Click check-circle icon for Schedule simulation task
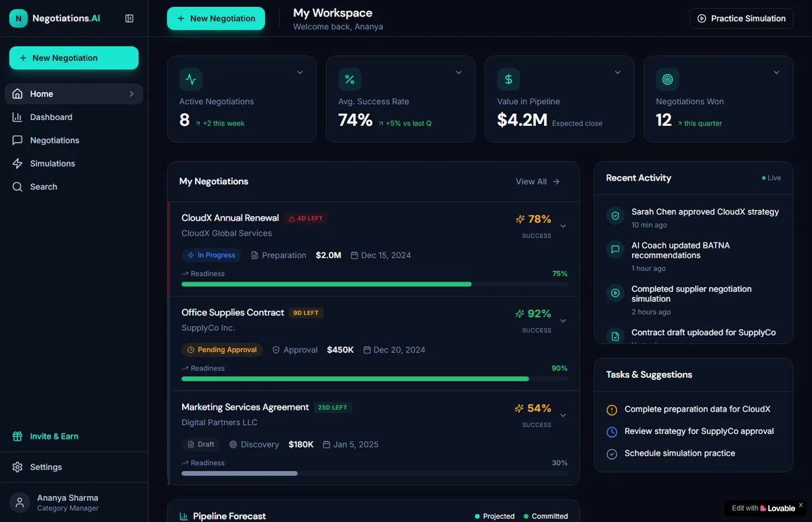 click(x=612, y=454)
